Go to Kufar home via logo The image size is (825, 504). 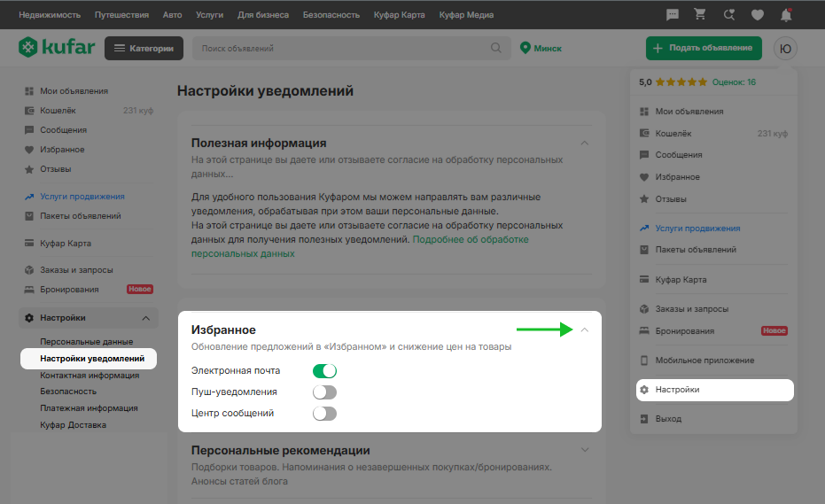point(57,47)
